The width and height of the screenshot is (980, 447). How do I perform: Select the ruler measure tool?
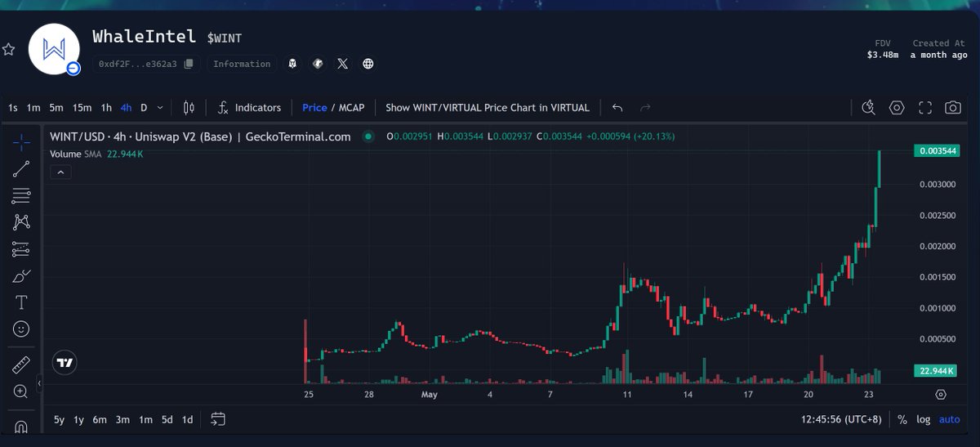point(21,364)
